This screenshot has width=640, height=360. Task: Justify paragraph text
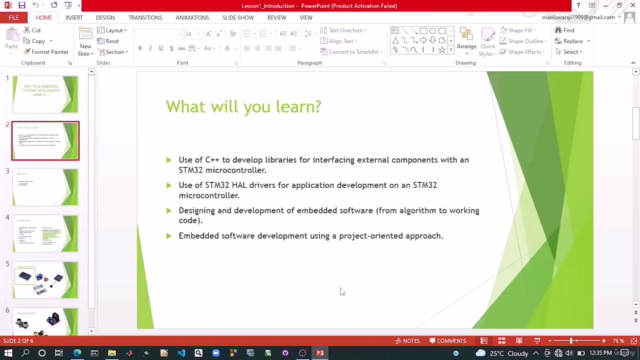278,49
